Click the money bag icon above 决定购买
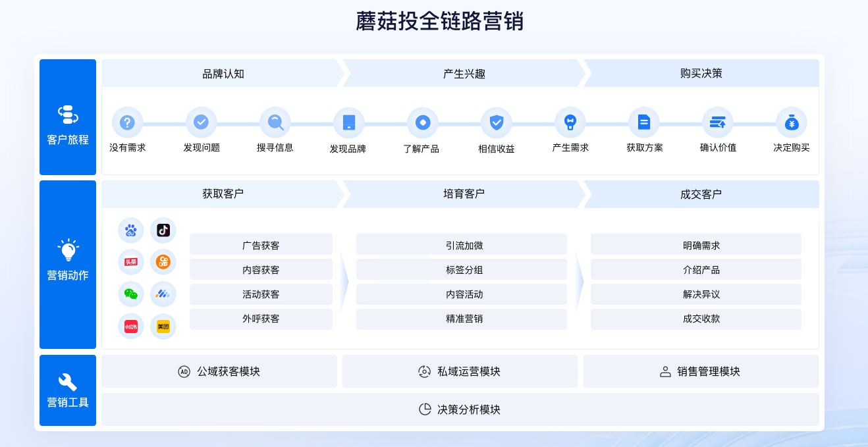The width and height of the screenshot is (868, 447). pos(792,122)
